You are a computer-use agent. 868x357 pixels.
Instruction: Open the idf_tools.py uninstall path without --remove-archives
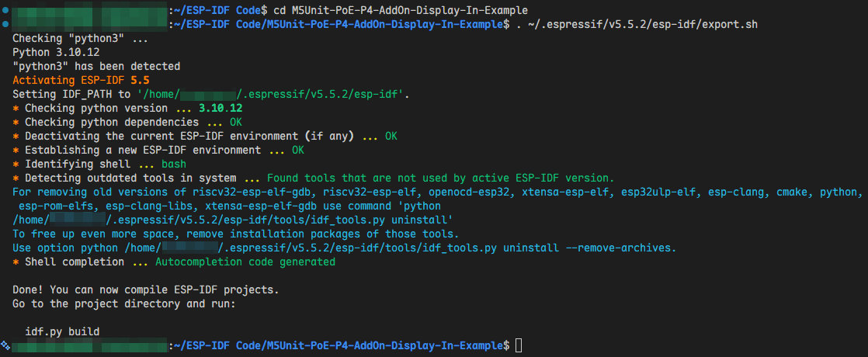pyautogui.click(x=232, y=220)
